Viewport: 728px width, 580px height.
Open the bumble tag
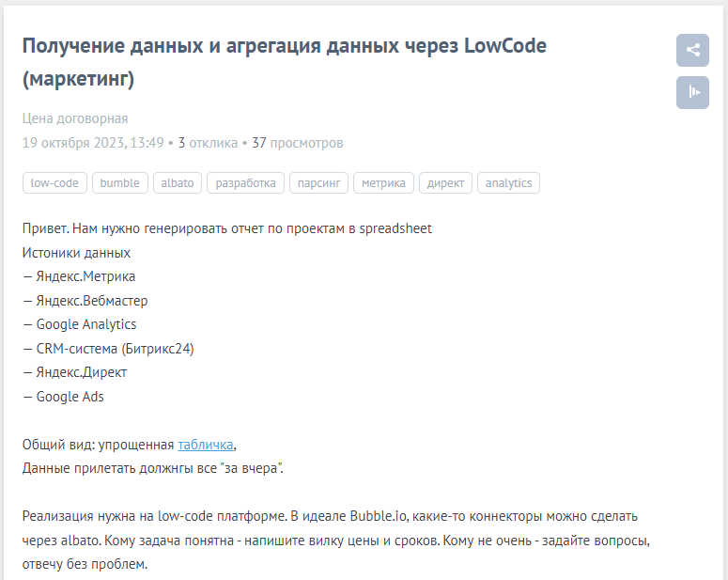point(120,182)
